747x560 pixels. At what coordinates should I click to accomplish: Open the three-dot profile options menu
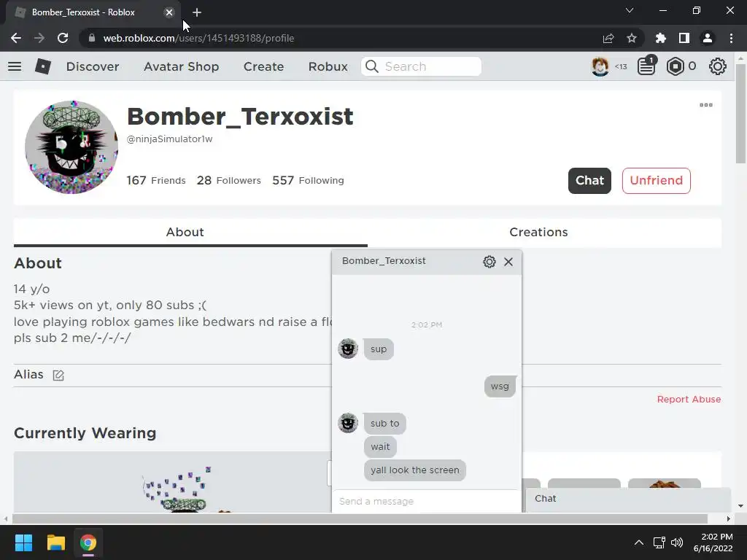(706, 105)
